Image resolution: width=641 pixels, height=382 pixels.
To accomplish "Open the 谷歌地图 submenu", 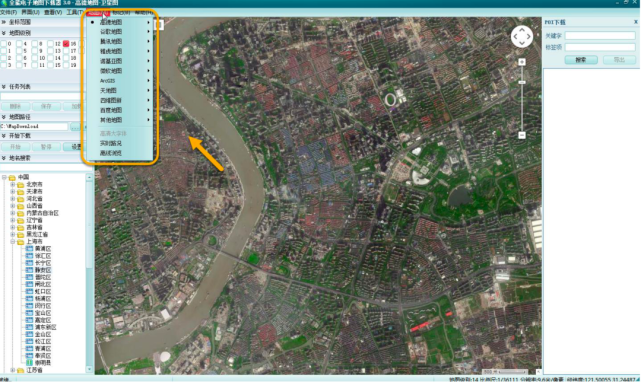I will [120, 31].
